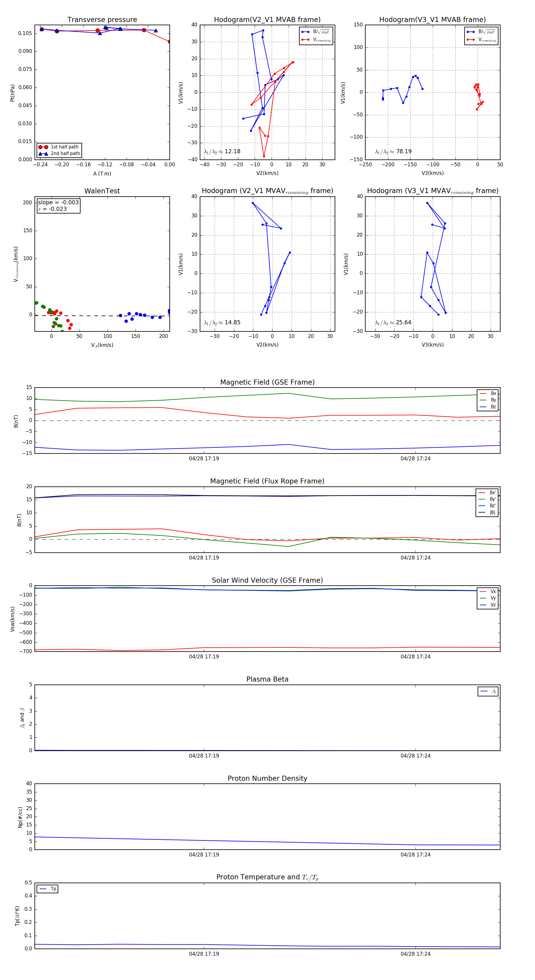Screen dimensions: 535x980
Task: Click the eigenvalue ratio "14.85" annotation
Action: pos(222,323)
